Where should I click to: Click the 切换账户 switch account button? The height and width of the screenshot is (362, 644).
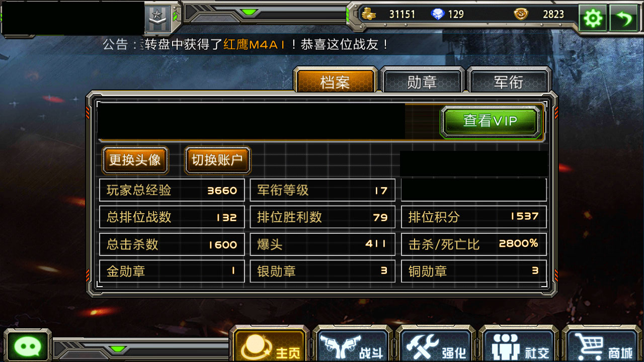tap(217, 160)
